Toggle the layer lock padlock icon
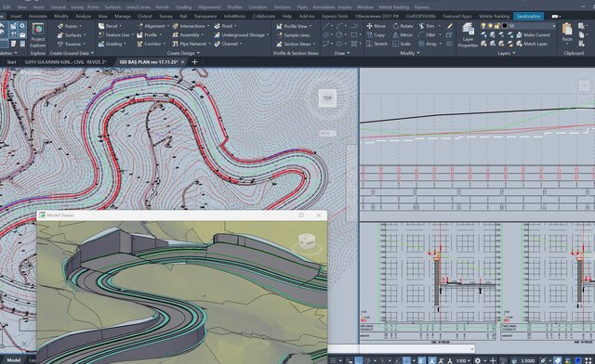The width and height of the screenshot is (595, 364). pyautogui.click(x=497, y=26)
